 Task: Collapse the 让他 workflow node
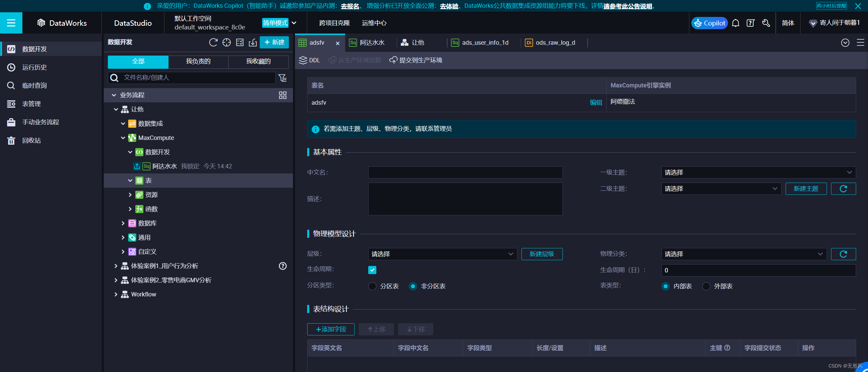116,109
